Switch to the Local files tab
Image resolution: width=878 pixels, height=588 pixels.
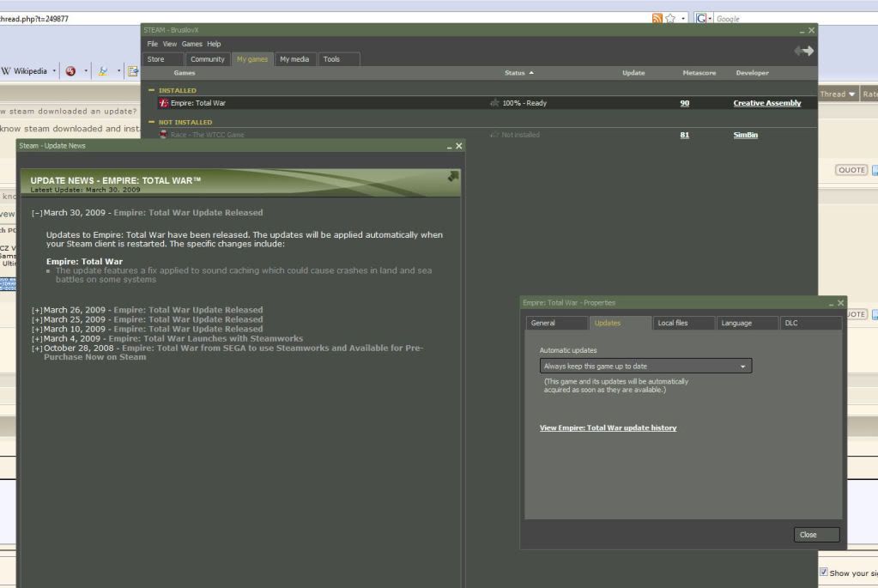click(x=673, y=323)
